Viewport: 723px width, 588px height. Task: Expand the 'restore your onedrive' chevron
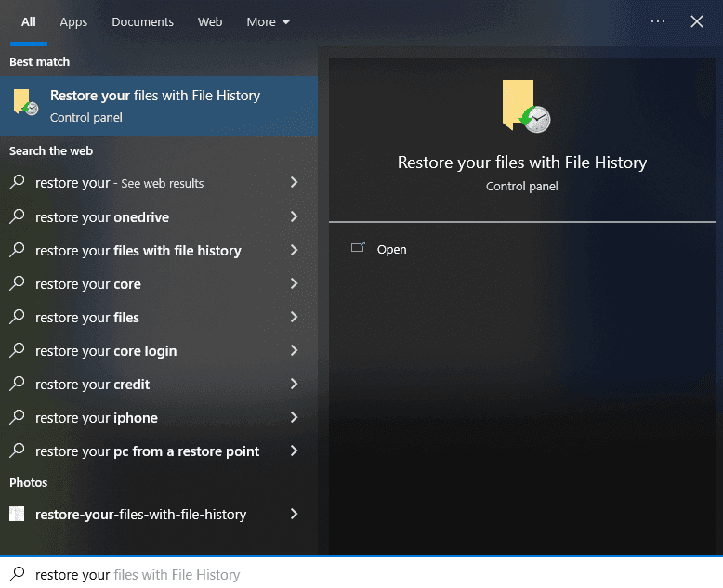pyautogui.click(x=295, y=216)
